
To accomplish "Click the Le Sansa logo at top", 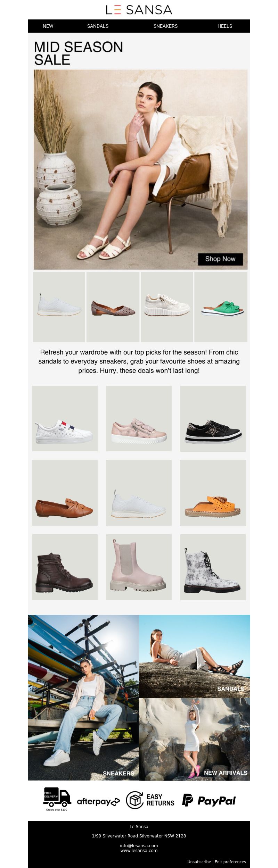I will click(139, 10).
